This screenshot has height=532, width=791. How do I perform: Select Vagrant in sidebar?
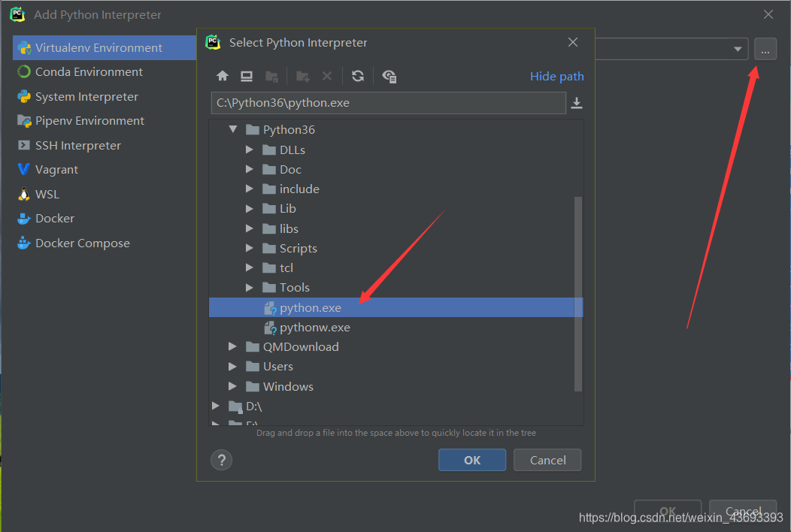105,169
